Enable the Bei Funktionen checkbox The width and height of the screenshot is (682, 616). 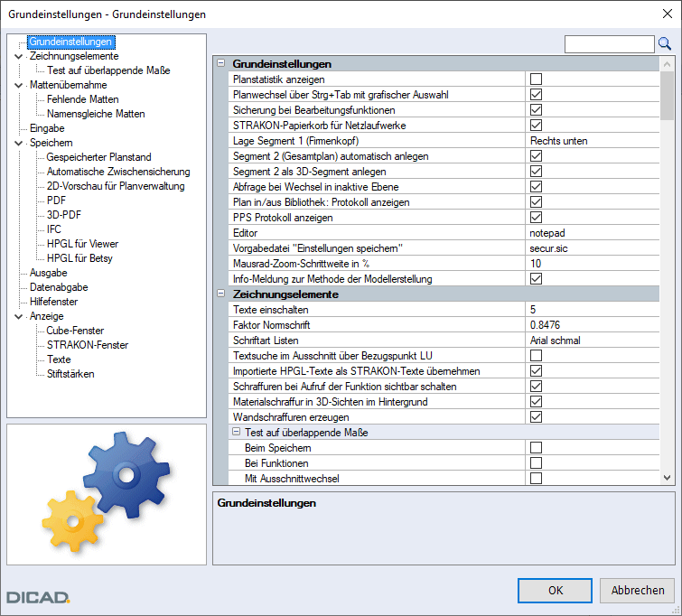tap(536, 462)
